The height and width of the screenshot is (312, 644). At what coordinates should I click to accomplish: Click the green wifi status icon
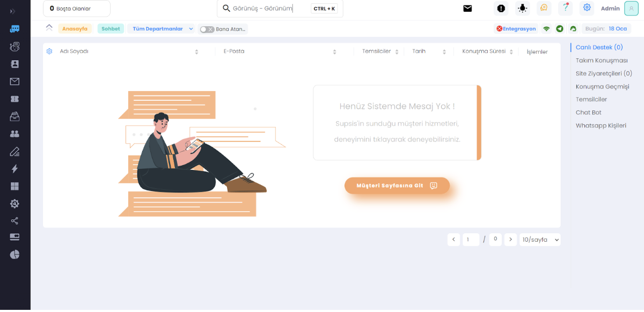point(546,29)
